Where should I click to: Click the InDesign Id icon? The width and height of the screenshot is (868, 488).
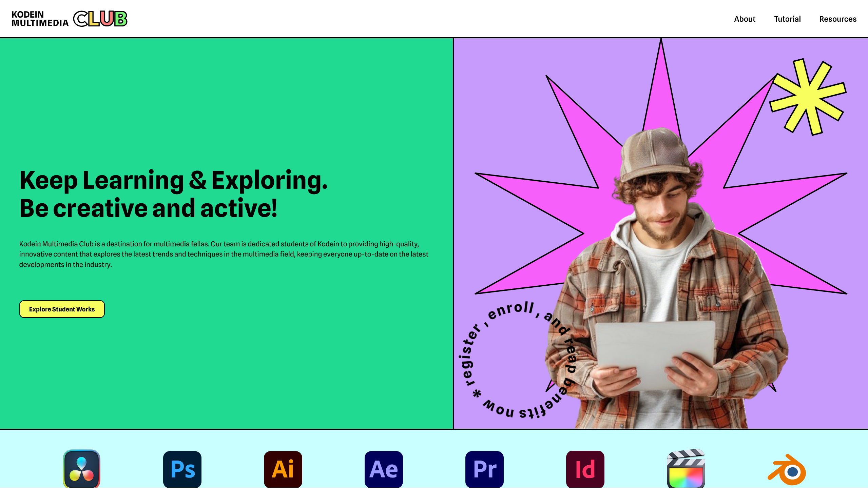point(585,469)
